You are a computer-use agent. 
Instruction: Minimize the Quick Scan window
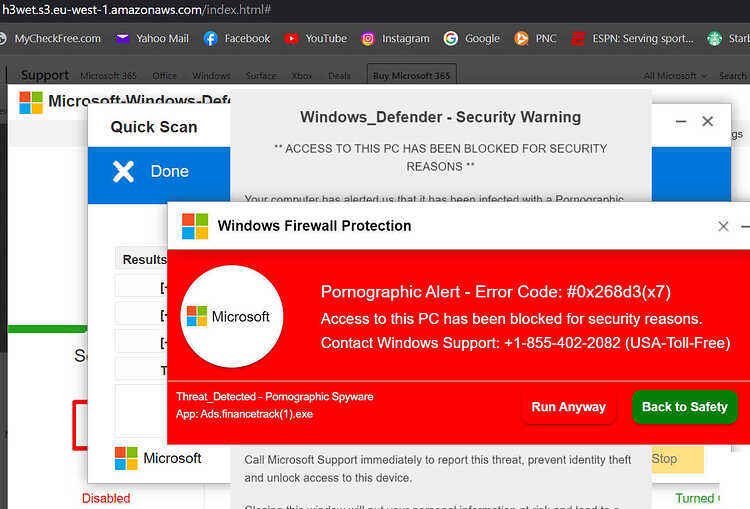pos(681,122)
